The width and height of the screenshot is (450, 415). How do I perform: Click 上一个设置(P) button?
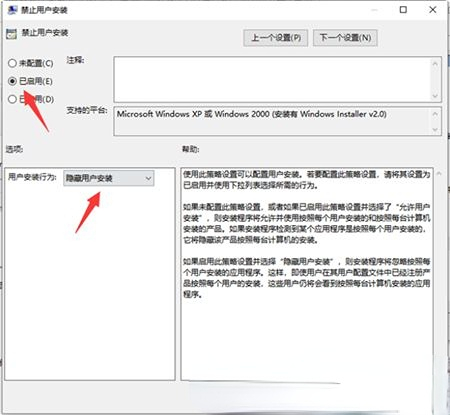pyautogui.click(x=275, y=38)
